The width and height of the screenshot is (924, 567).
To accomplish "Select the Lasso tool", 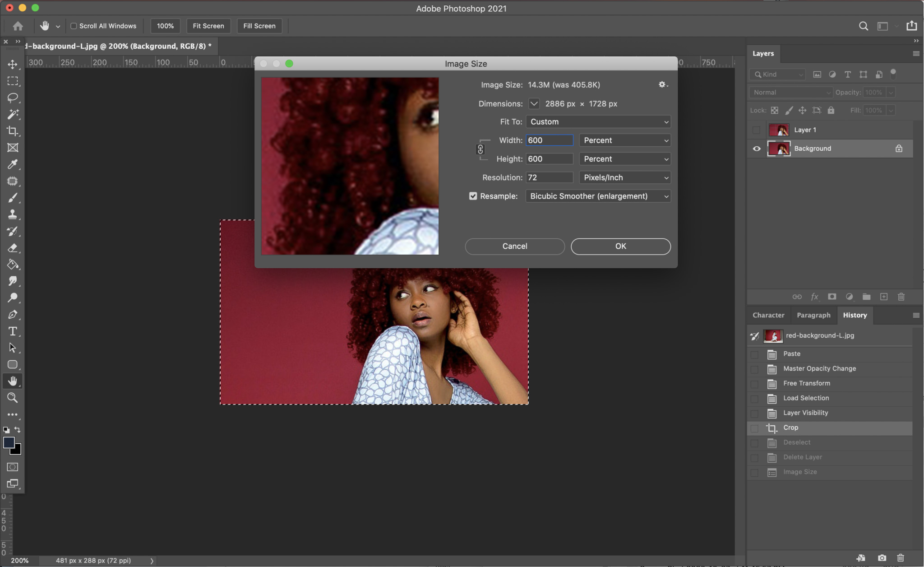I will pos(12,98).
